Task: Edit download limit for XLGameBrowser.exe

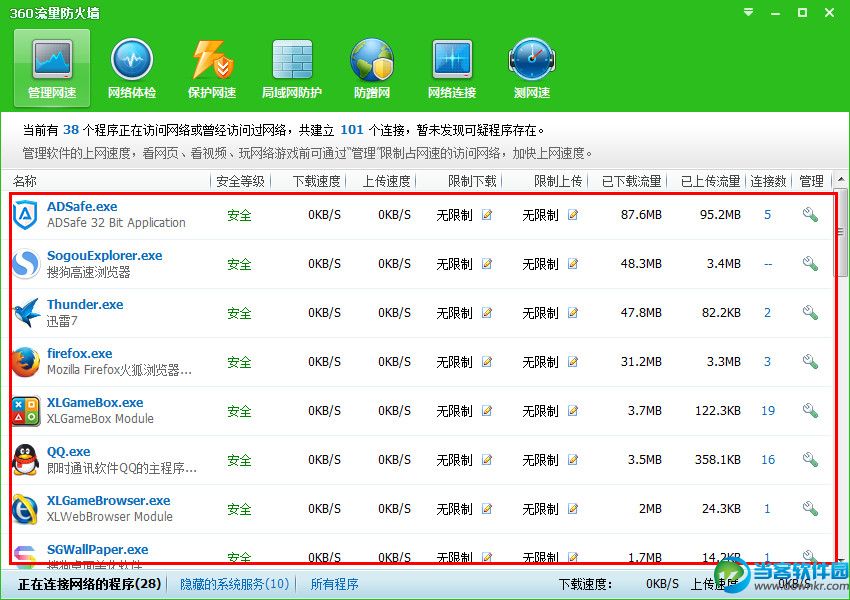Action: tap(487, 508)
